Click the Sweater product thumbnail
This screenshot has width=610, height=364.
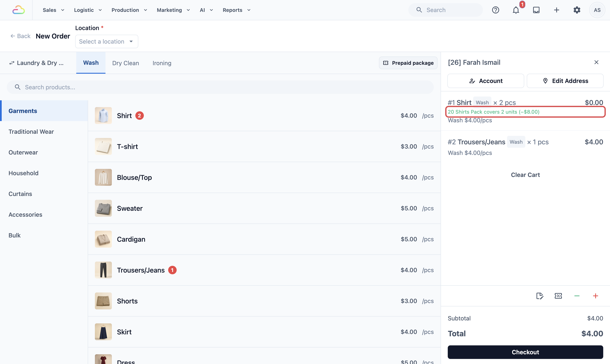point(103,208)
